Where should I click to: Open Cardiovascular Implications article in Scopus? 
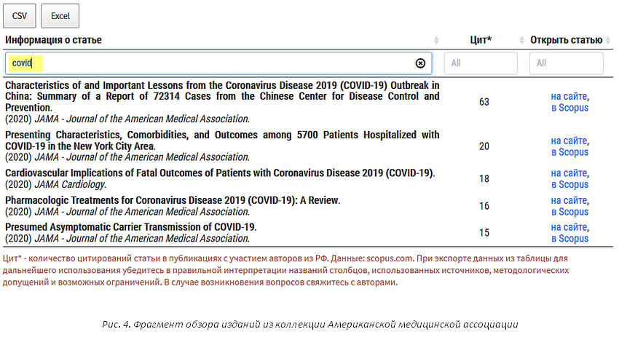[x=569, y=184]
